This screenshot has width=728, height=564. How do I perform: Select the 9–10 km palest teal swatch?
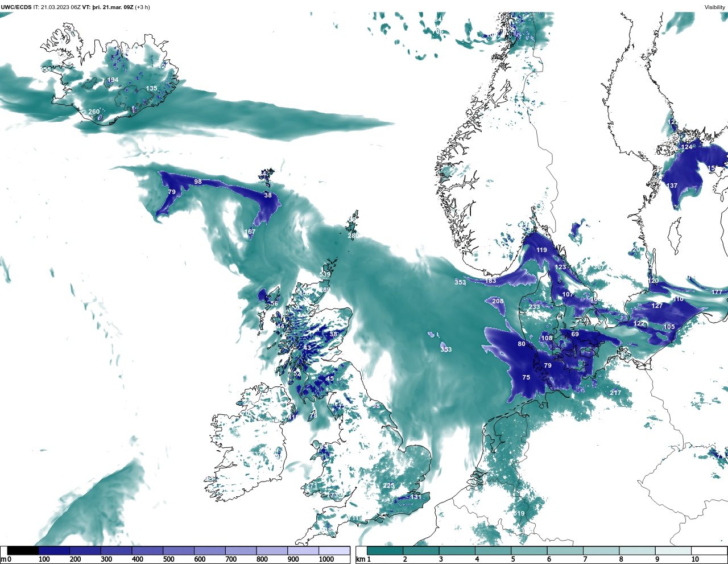(673, 550)
